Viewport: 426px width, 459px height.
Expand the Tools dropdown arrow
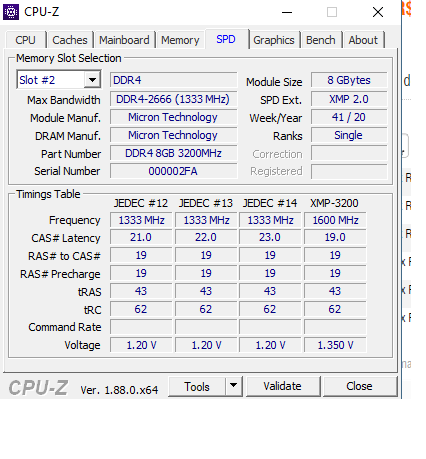tap(233, 386)
